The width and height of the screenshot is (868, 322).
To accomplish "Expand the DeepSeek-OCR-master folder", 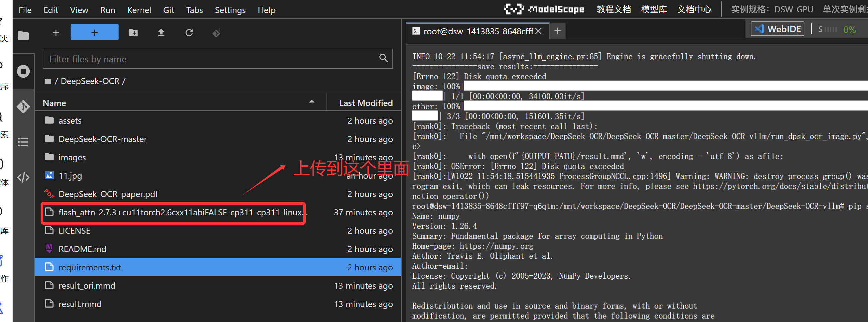I will (x=103, y=139).
